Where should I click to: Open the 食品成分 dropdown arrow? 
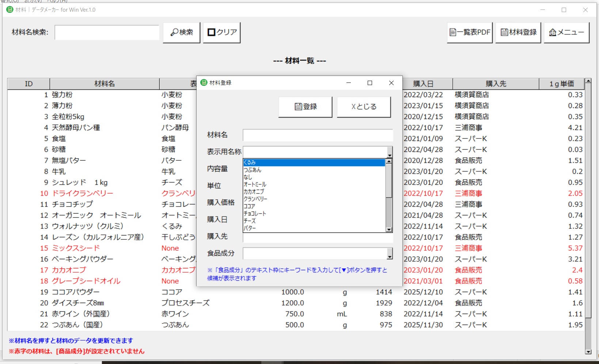(x=390, y=253)
